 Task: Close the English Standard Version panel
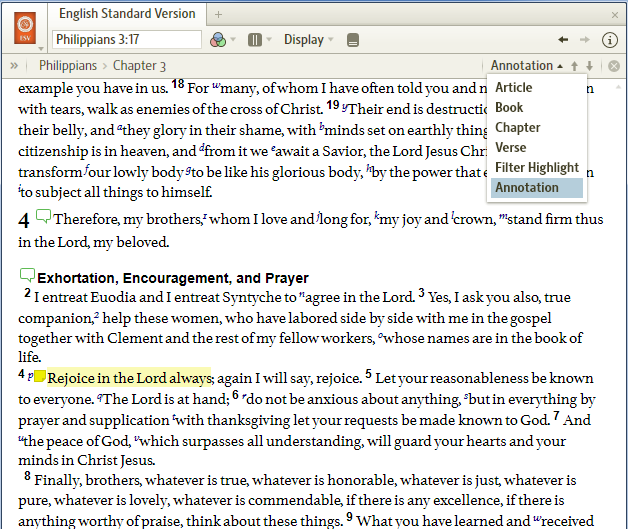pos(615,15)
